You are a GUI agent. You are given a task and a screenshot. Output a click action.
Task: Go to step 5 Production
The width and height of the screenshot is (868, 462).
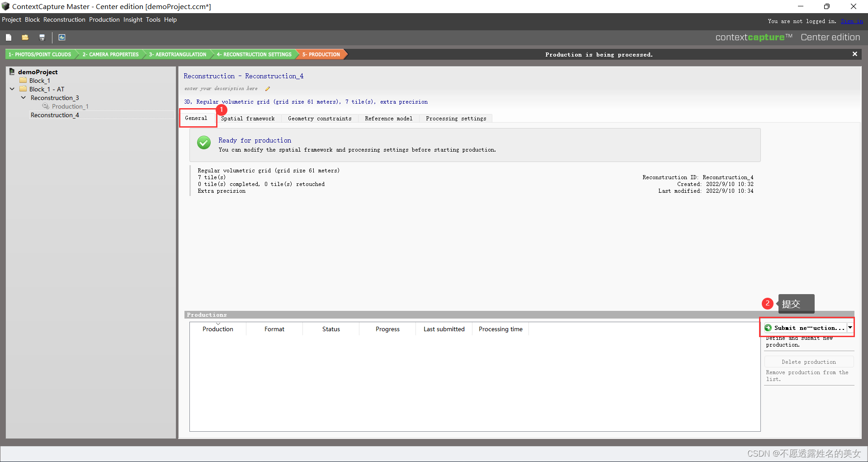click(x=321, y=54)
